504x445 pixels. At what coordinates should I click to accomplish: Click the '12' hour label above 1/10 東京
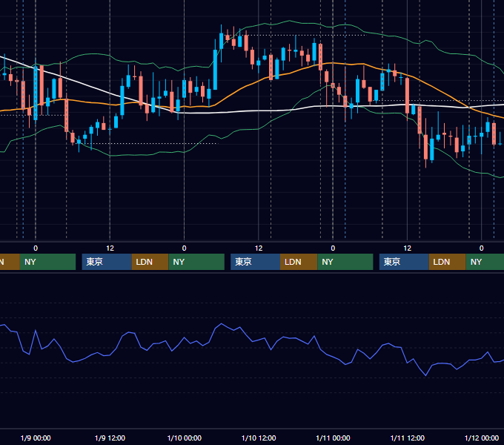[x=259, y=248]
